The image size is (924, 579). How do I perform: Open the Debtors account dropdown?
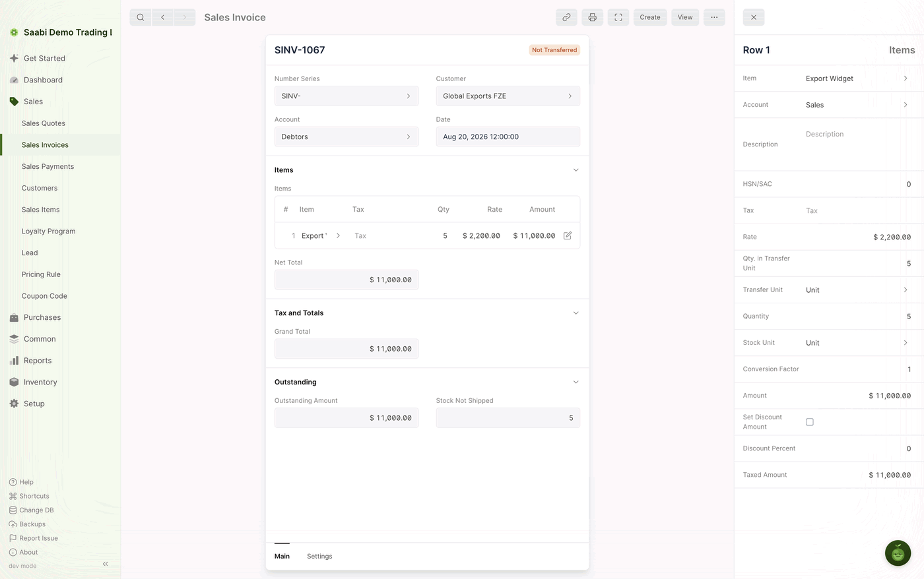[x=346, y=137]
